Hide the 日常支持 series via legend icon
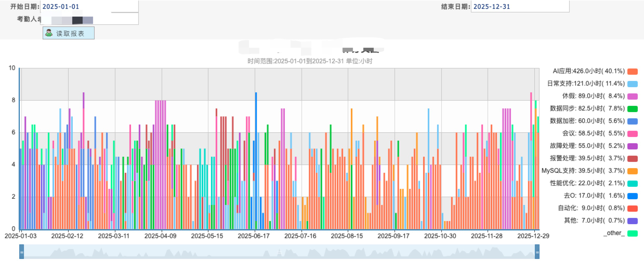This screenshot has height=261, width=644. point(632,84)
